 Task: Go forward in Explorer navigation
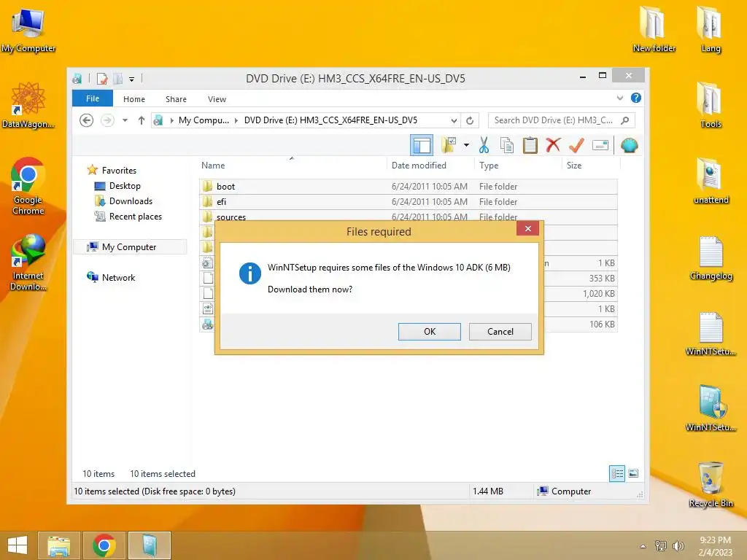(108, 120)
